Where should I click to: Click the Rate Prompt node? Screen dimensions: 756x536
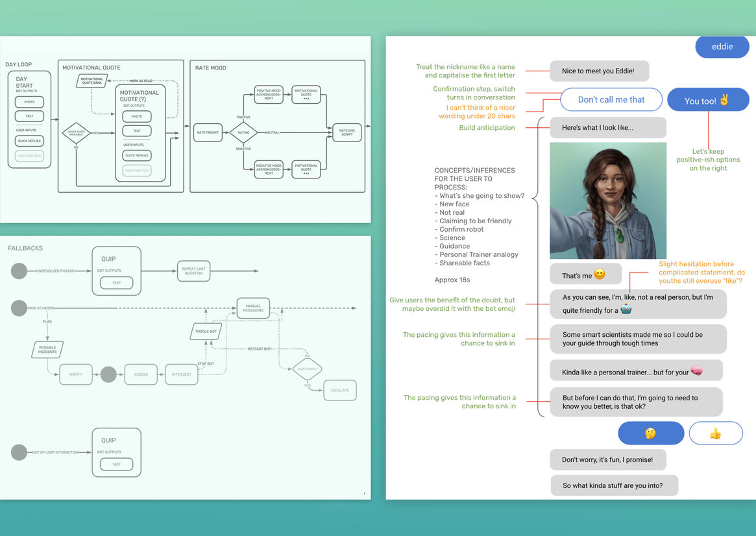click(208, 132)
